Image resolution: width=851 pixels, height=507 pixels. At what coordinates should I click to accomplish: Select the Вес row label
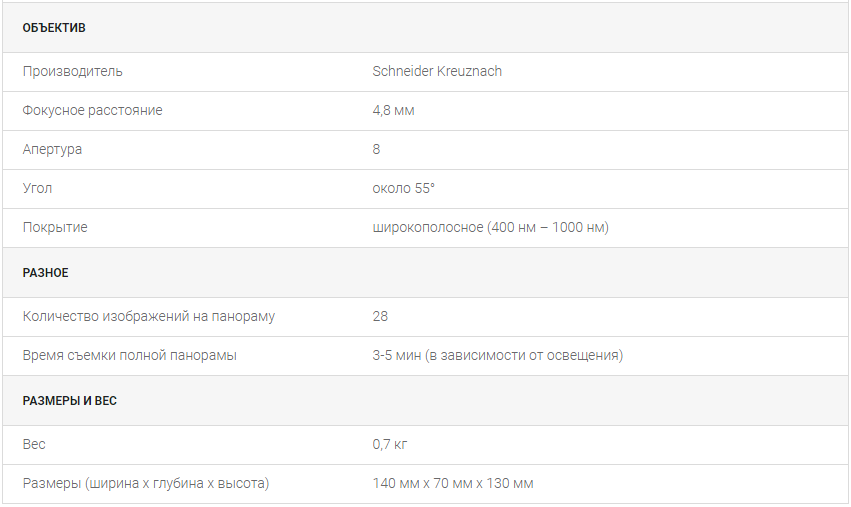[34, 445]
